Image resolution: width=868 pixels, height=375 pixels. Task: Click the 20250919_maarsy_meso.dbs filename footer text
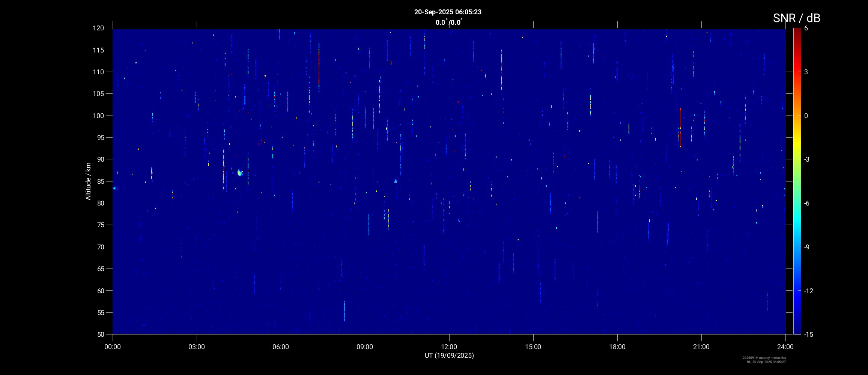764,358
